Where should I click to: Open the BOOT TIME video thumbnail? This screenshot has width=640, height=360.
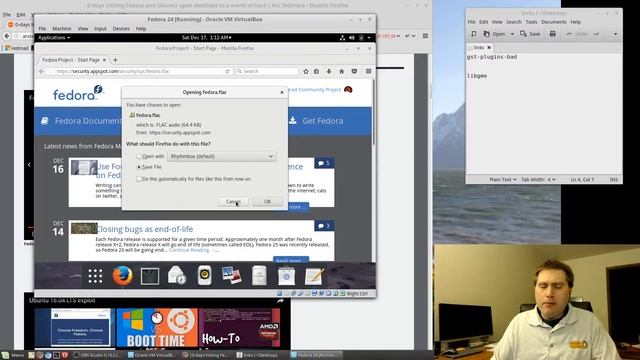[157, 328]
